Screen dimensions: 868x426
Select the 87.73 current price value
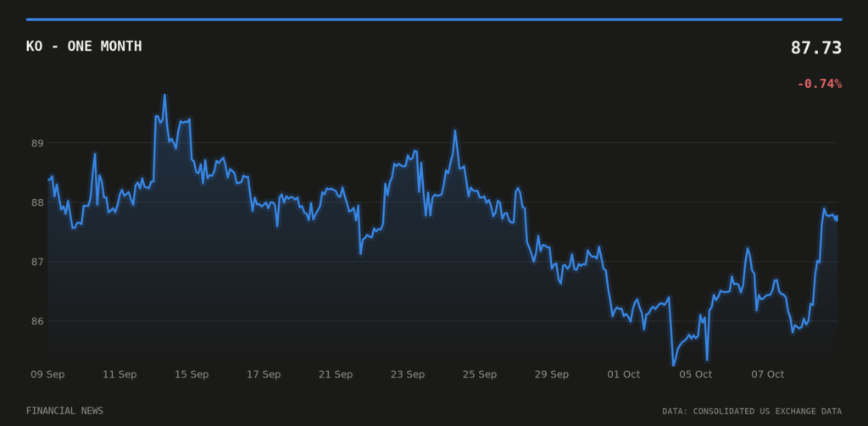click(x=816, y=47)
